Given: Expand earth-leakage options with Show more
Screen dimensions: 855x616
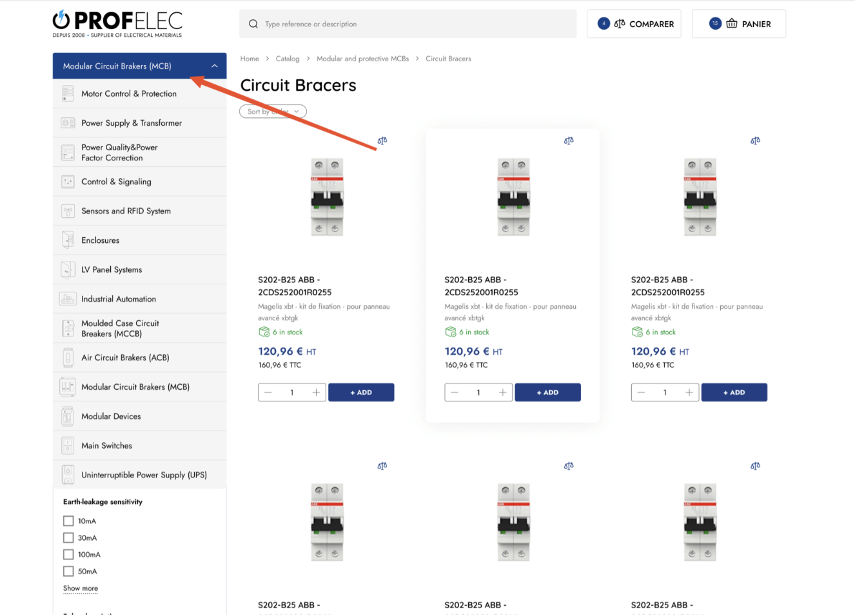Looking at the screenshot, I should 81,588.
